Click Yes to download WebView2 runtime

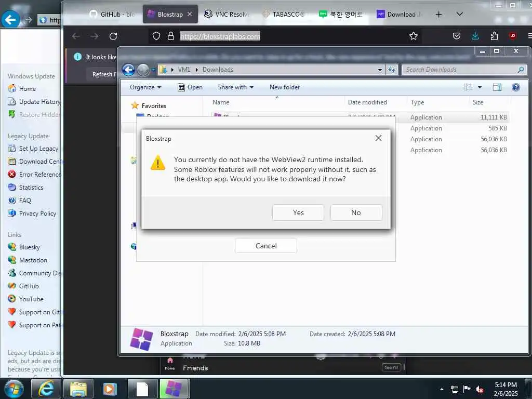tap(298, 212)
